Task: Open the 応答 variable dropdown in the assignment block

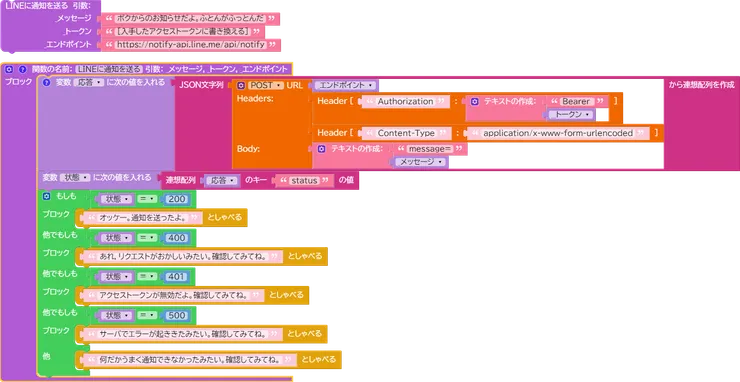Action: pos(89,82)
